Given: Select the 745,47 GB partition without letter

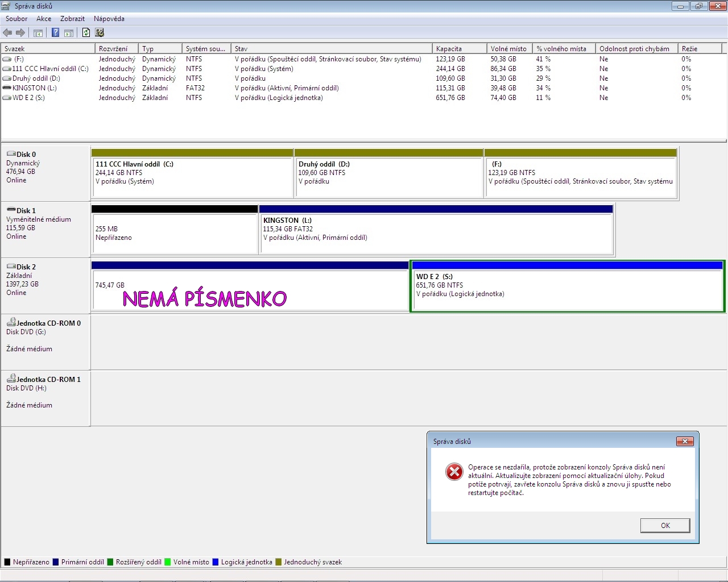Looking at the screenshot, I should (250, 290).
